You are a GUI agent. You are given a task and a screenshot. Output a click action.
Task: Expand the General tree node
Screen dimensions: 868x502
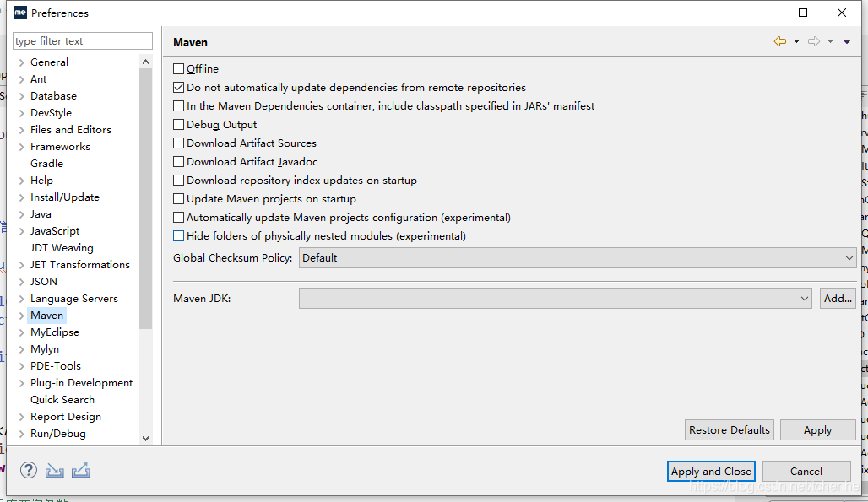click(x=22, y=62)
